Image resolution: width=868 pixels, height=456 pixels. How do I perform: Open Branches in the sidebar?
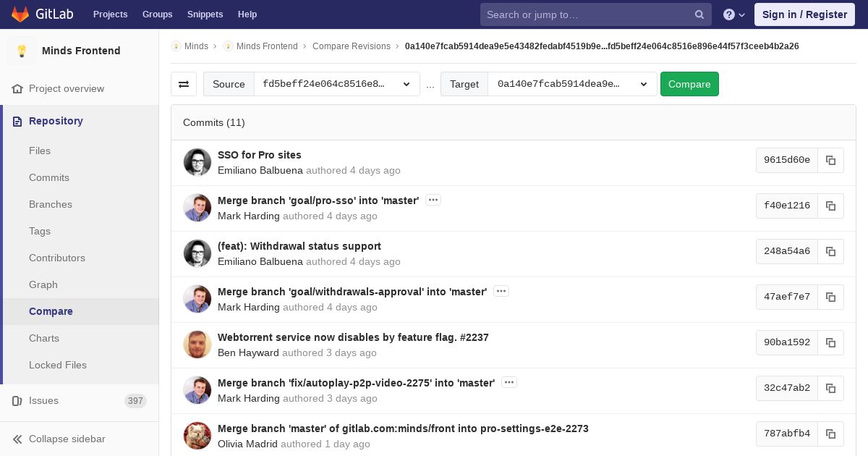click(x=51, y=204)
